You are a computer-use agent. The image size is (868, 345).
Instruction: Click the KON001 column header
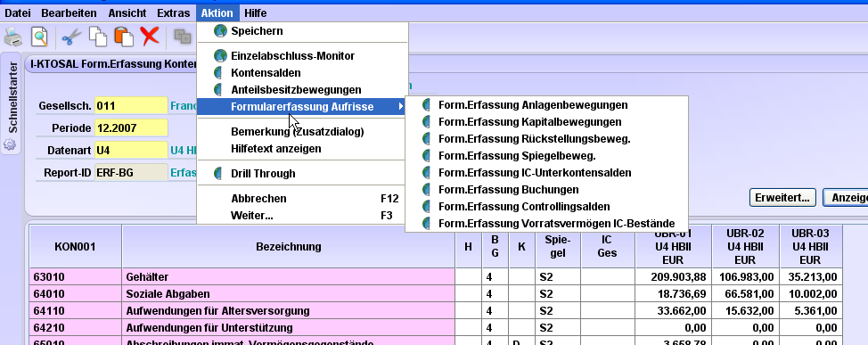click(75, 246)
